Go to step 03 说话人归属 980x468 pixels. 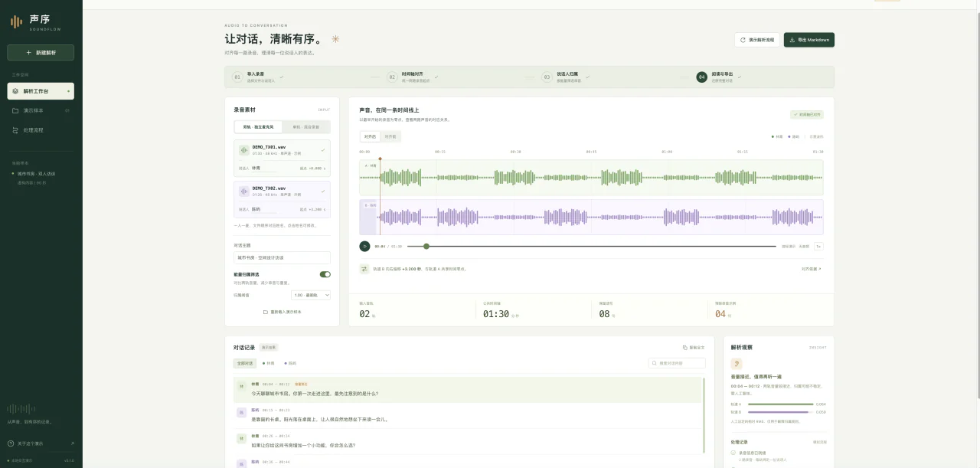coord(567,77)
